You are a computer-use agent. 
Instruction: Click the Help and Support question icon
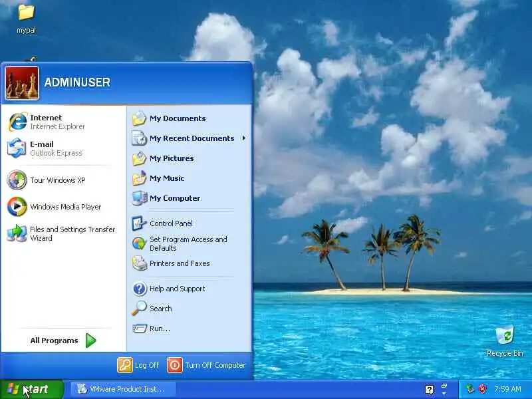pyautogui.click(x=139, y=289)
